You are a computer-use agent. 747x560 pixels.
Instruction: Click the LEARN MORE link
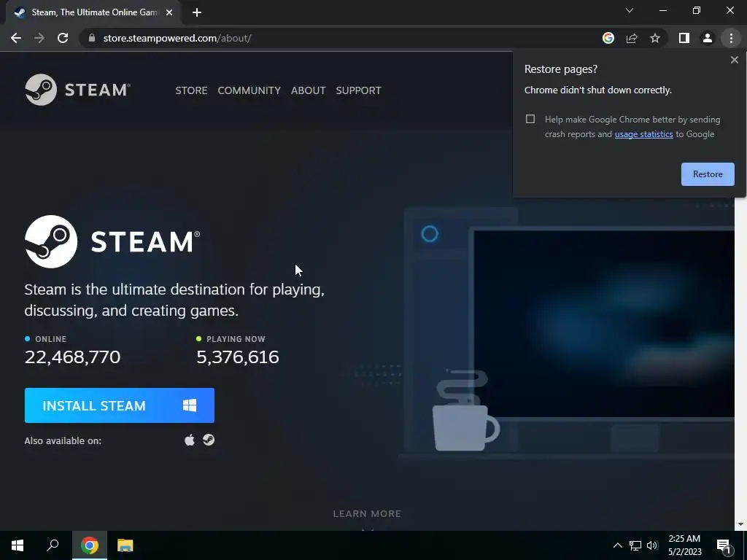(367, 514)
